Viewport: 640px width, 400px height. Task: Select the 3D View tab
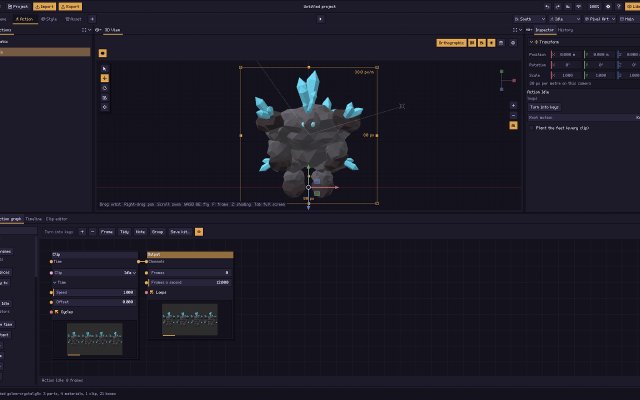click(x=112, y=30)
